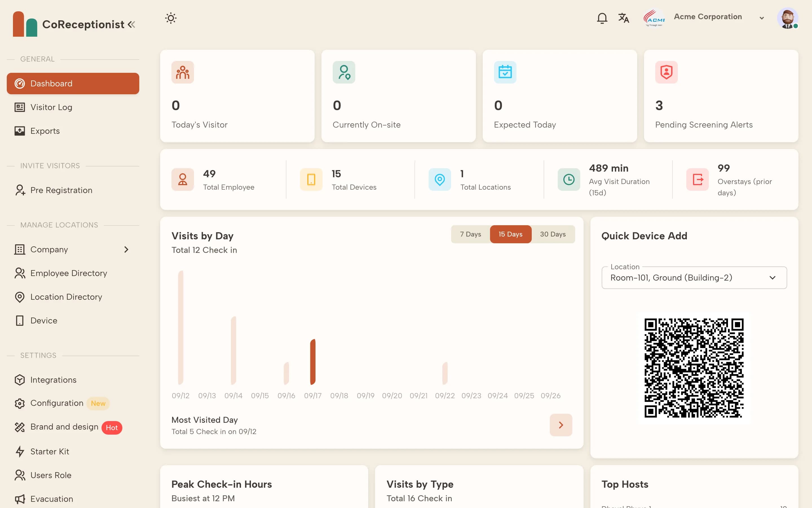812x508 pixels.
Task: Click the Most Visited Day arrow button
Action: (x=561, y=425)
